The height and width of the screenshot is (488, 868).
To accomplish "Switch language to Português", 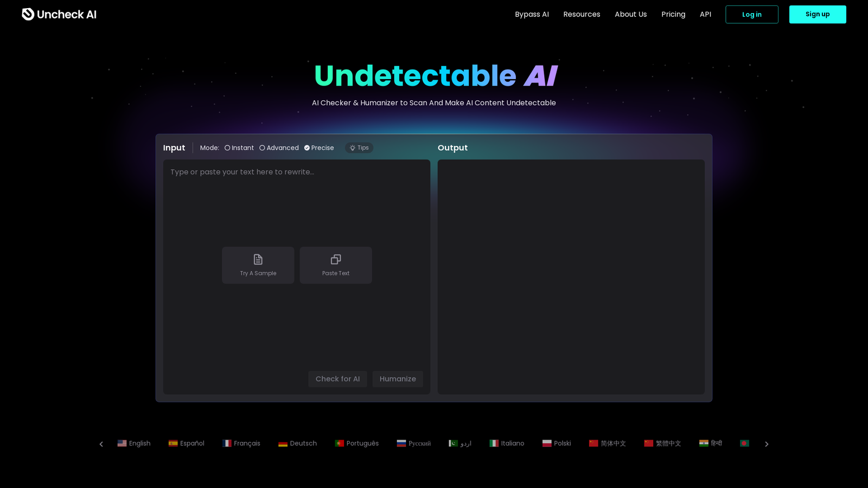I will (356, 444).
